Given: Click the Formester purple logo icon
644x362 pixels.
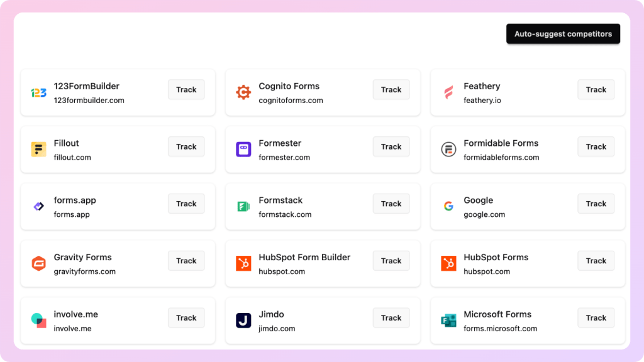Looking at the screenshot, I should click(243, 150).
